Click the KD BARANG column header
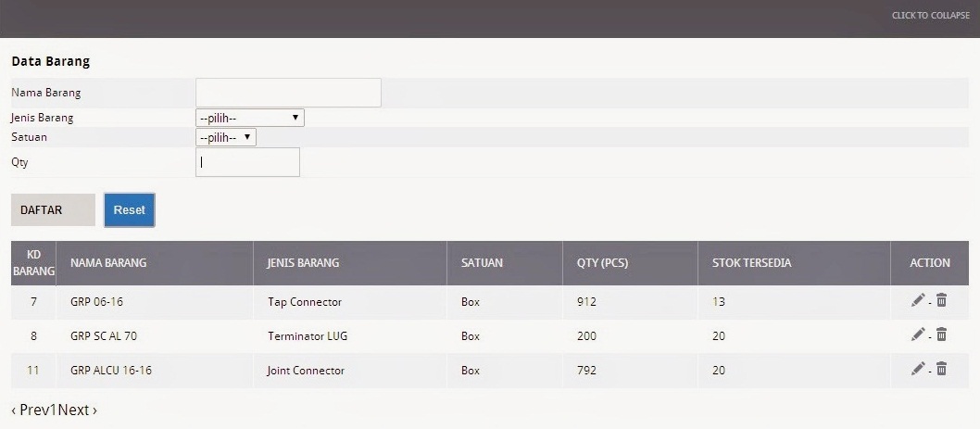Screen dimensions: 980x429 pos(33,263)
